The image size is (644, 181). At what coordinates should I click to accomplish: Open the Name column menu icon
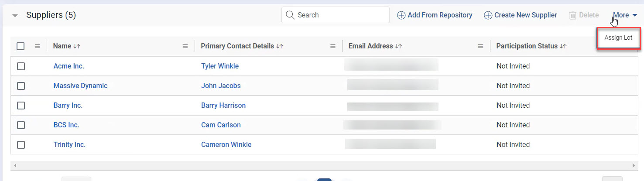pos(185,46)
